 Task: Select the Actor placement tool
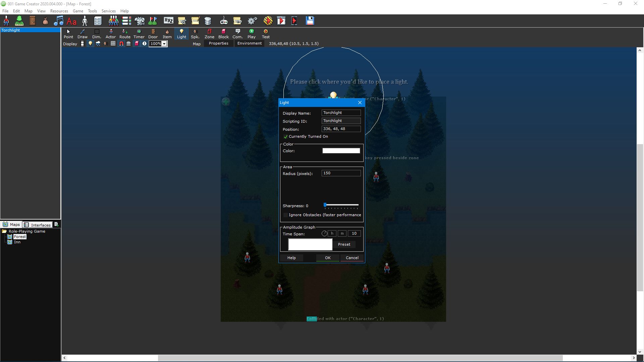click(x=110, y=34)
